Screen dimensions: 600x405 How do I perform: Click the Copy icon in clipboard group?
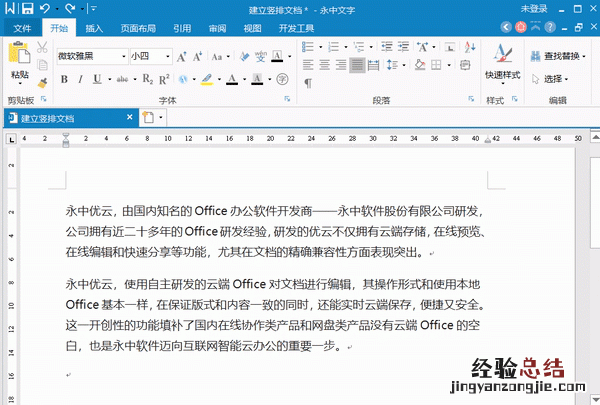click(x=42, y=65)
